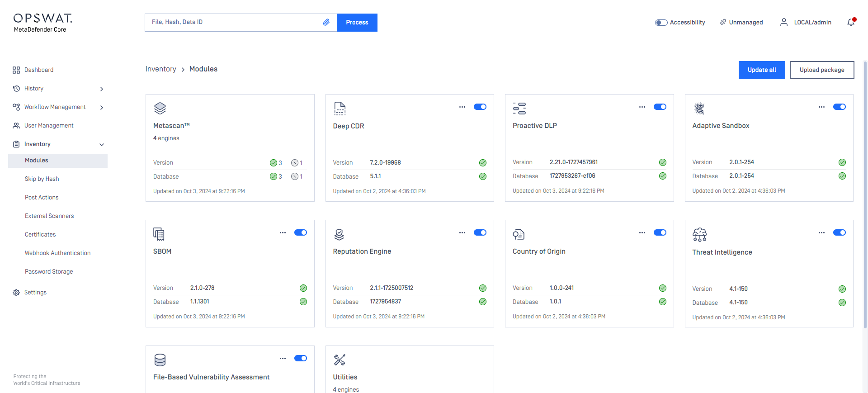Click the Settings gear icon
The image size is (868, 393).
(x=16, y=293)
